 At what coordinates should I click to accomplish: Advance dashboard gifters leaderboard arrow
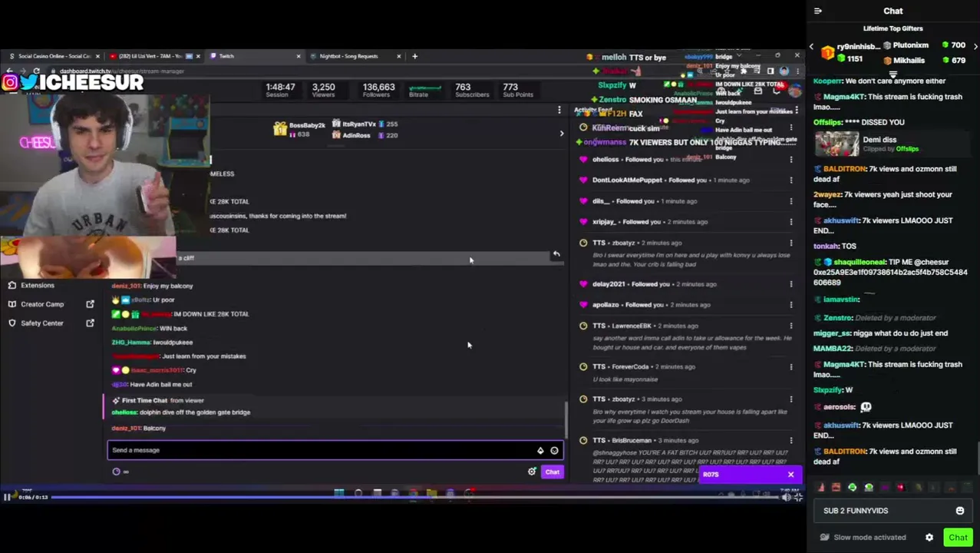point(561,134)
